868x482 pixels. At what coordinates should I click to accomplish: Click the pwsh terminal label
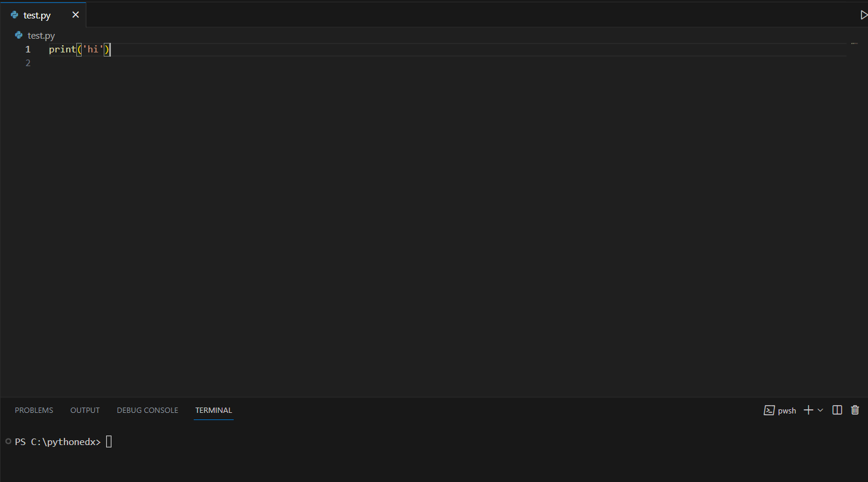tap(787, 411)
